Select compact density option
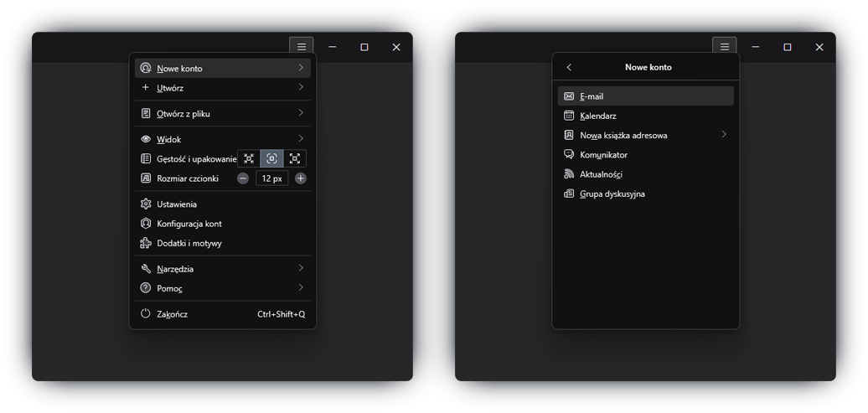 pos(249,158)
